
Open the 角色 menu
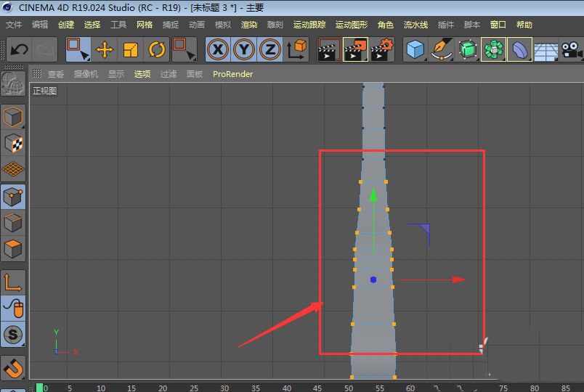(x=386, y=25)
